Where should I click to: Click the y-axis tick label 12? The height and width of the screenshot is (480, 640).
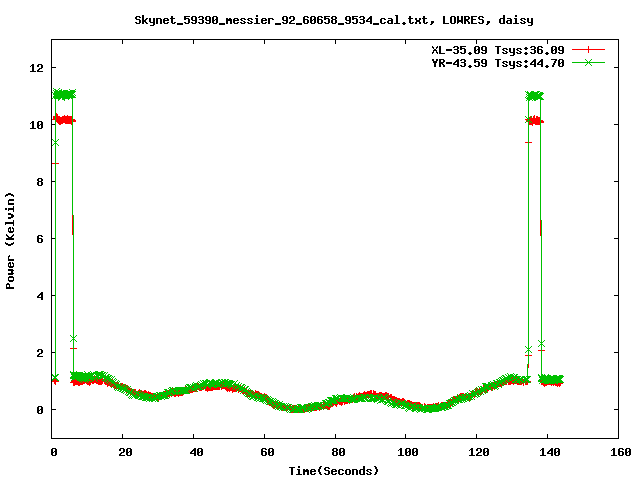click(36, 67)
